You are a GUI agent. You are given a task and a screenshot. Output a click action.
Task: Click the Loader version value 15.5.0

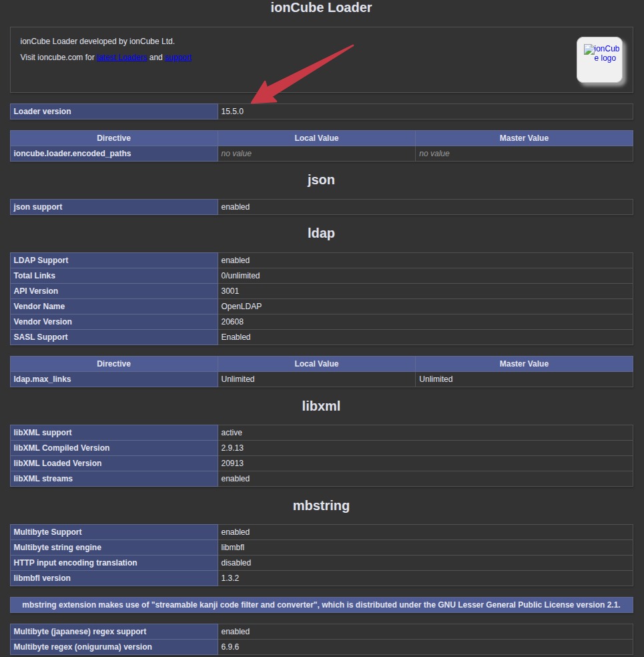tap(232, 112)
